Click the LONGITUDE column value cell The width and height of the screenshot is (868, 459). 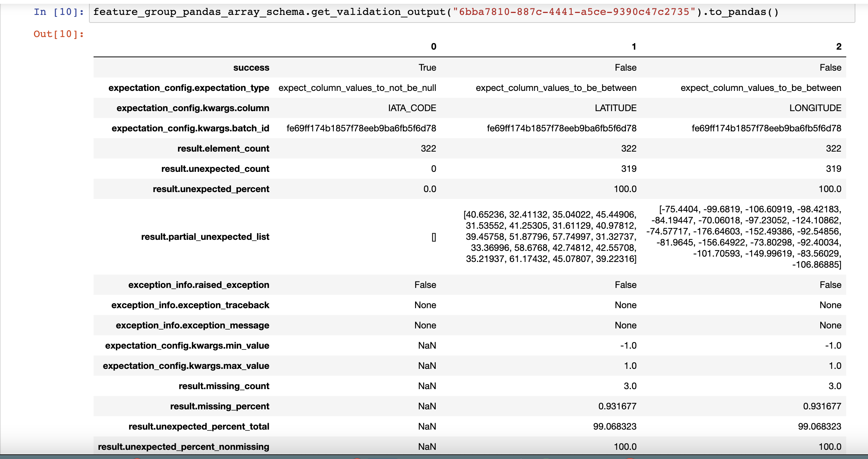point(815,108)
